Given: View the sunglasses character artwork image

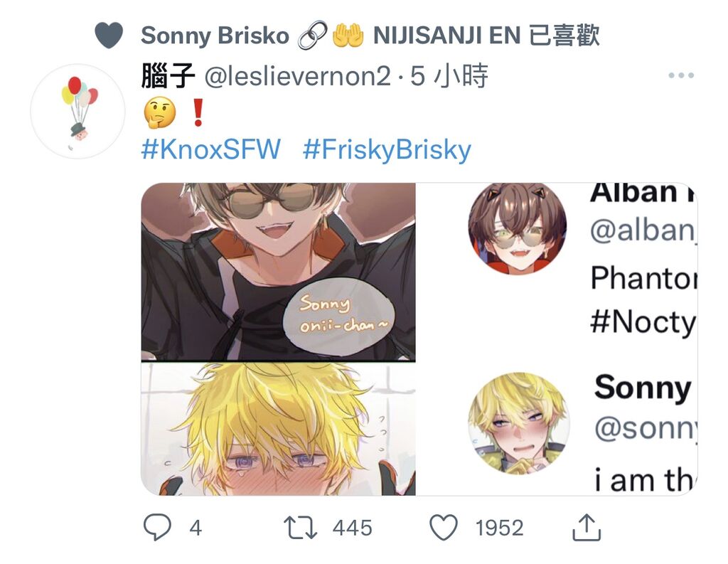Looking at the screenshot, I should tap(278, 272).
